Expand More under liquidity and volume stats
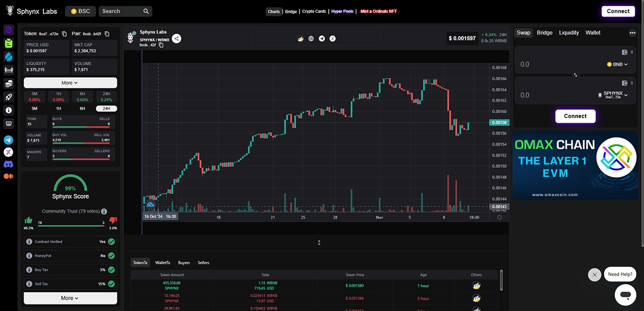This screenshot has width=644, height=311. 70,83
